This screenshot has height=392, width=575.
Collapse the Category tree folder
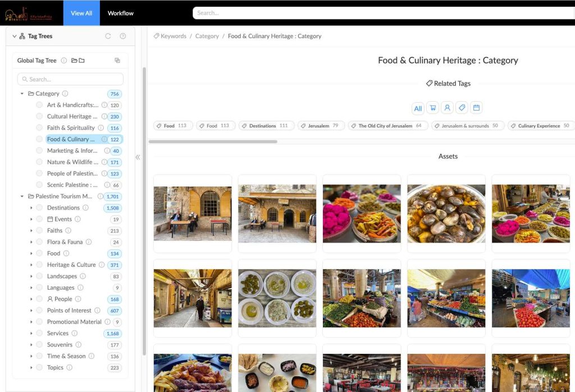[22, 94]
